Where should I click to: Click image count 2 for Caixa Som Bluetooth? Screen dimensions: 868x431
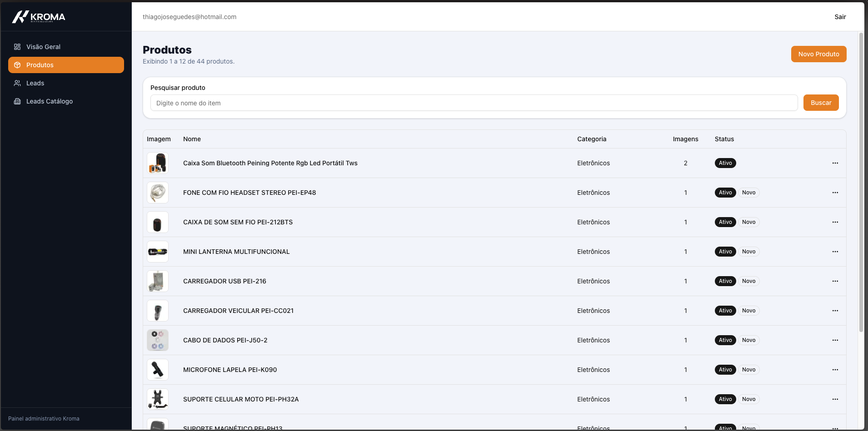(685, 163)
